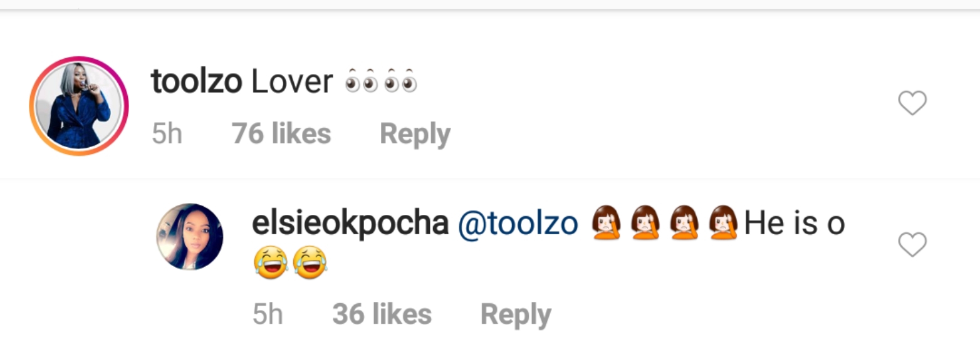
Task: Click the "He is o" reply text
Action: [795, 224]
